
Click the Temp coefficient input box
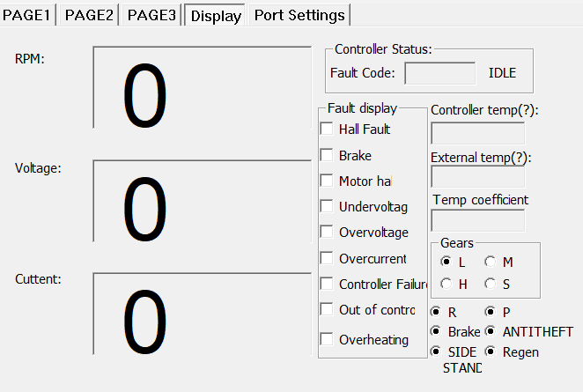[x=477, y=220]
